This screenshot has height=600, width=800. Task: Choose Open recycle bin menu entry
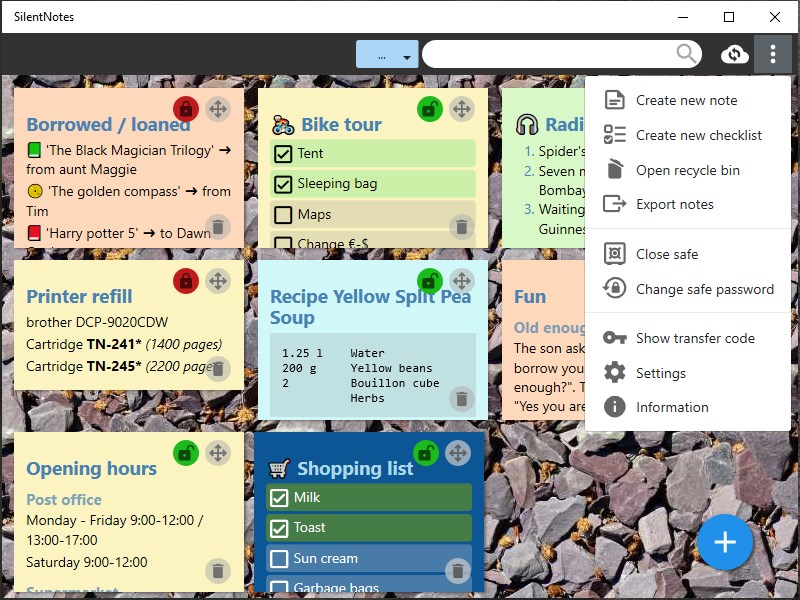(688, 170)
